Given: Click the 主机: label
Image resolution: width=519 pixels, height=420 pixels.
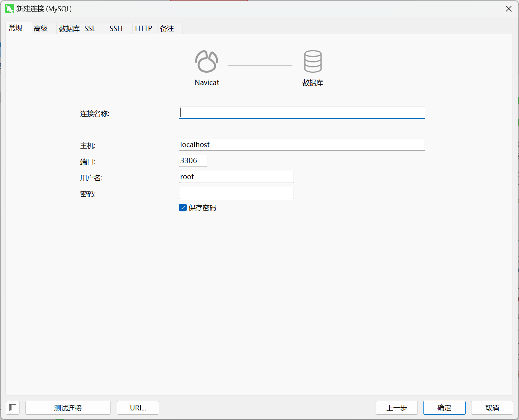Looking at the screenshot, I should pos(88,146).
